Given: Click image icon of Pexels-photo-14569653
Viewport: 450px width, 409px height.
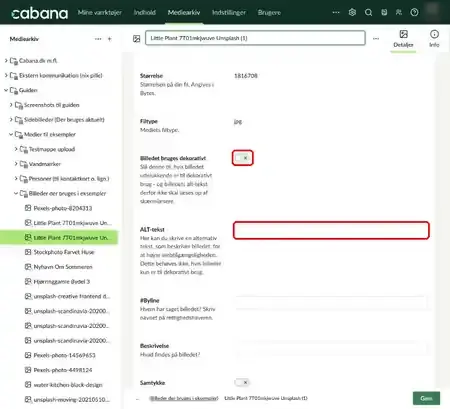Looking at the screenshot, I should coord(28,355).
